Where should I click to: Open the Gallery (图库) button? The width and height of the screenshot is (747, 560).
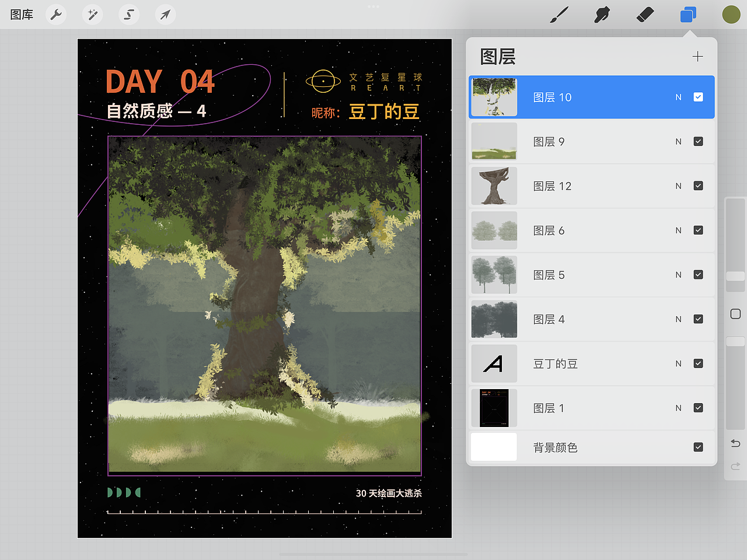[x=22, y=15]
